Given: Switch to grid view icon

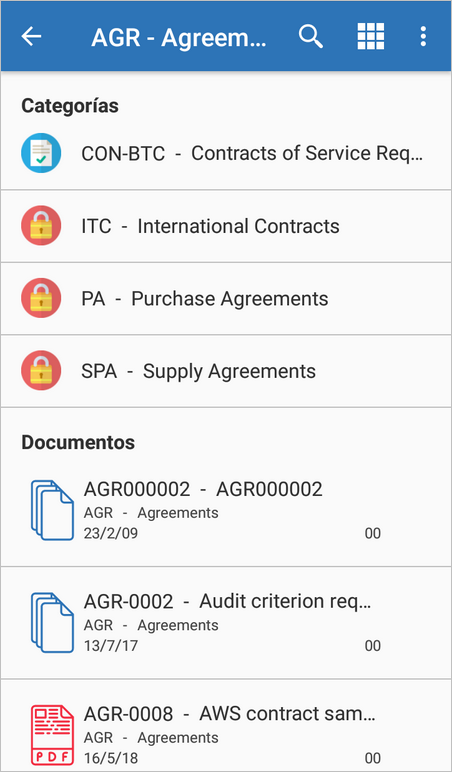Looking at the screenshot, I should [371, 36].
